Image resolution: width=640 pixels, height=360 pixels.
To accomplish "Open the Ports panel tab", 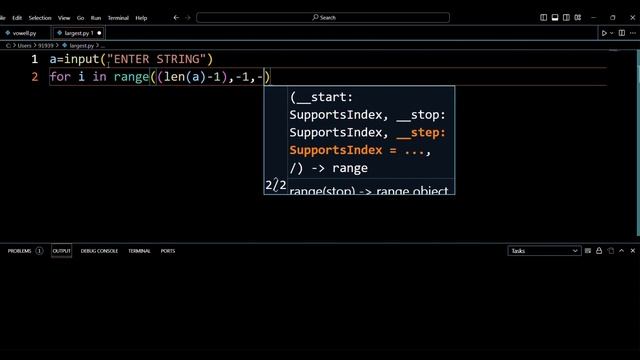I will click(168, 251).
